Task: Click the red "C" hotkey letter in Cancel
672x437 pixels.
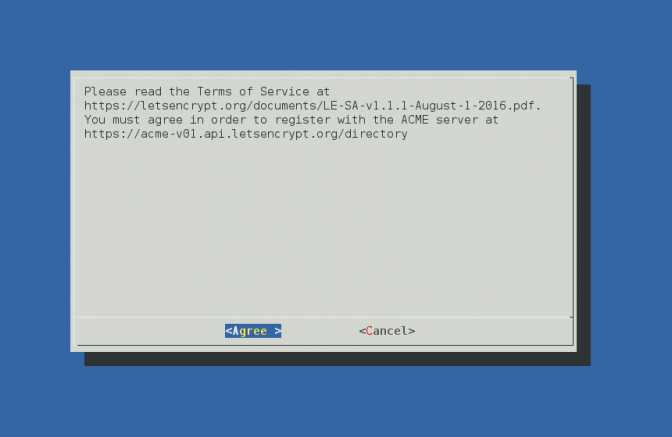Action: [369, 331]
